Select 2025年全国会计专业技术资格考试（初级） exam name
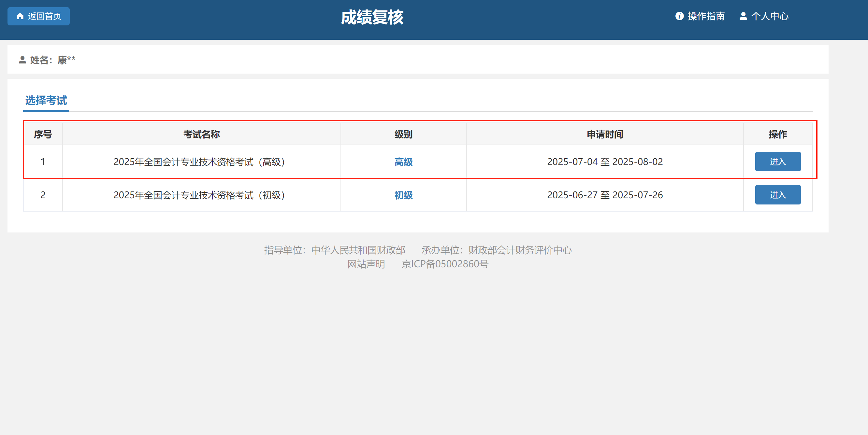This screenshot has height=435, width=868. (x=201, y=195)
